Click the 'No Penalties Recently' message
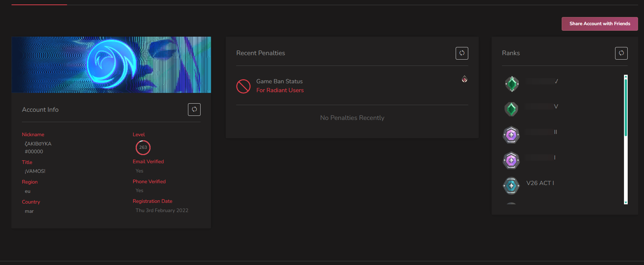This screenshot has height=265, width=644. point(352,118)
